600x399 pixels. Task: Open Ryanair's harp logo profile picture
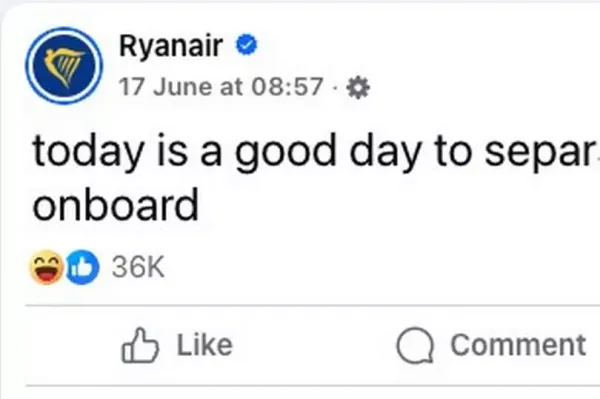pos(64,65)
